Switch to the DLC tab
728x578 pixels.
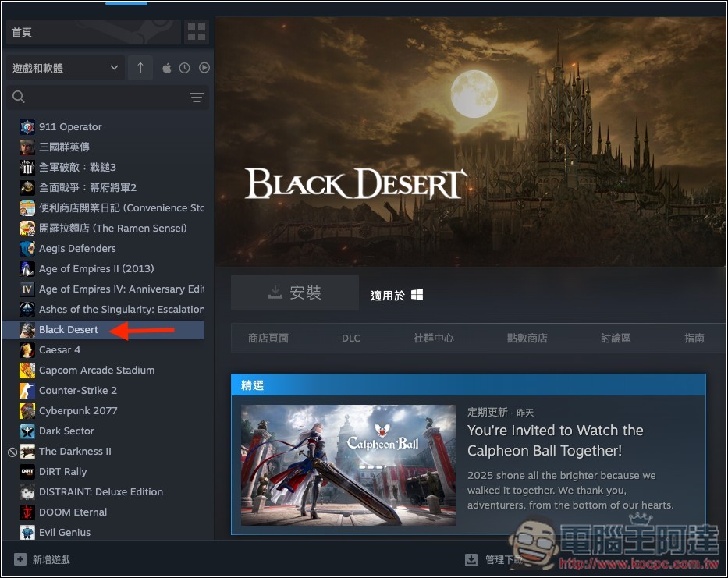[350, 338]
